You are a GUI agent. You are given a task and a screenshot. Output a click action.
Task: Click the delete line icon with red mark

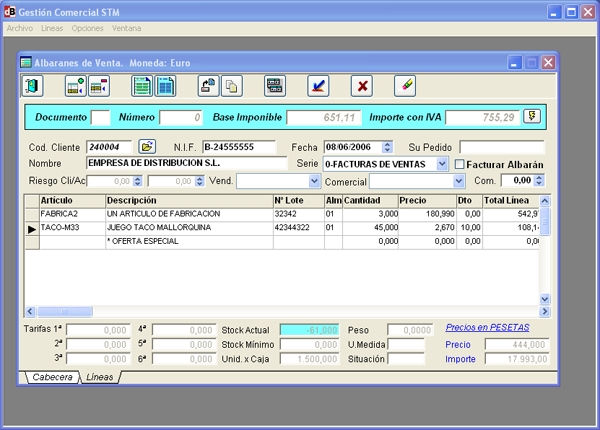99,86
